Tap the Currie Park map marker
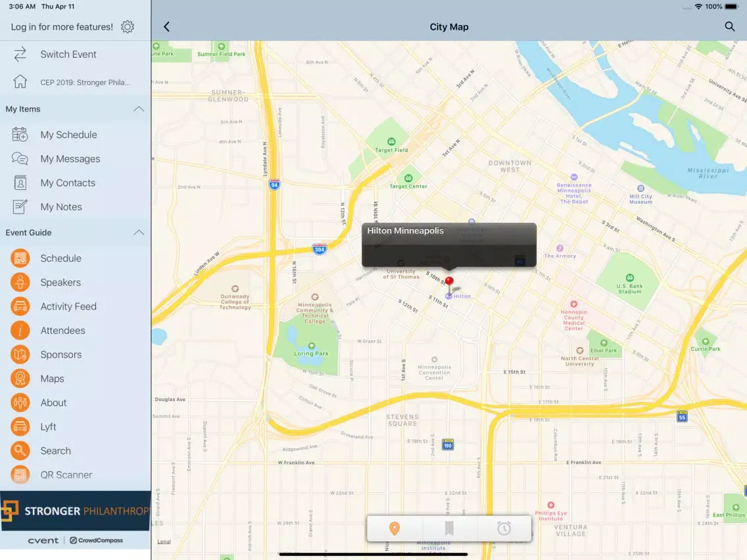Image resolution: width=747 pixels, height=560 pixels. (706, 341)
